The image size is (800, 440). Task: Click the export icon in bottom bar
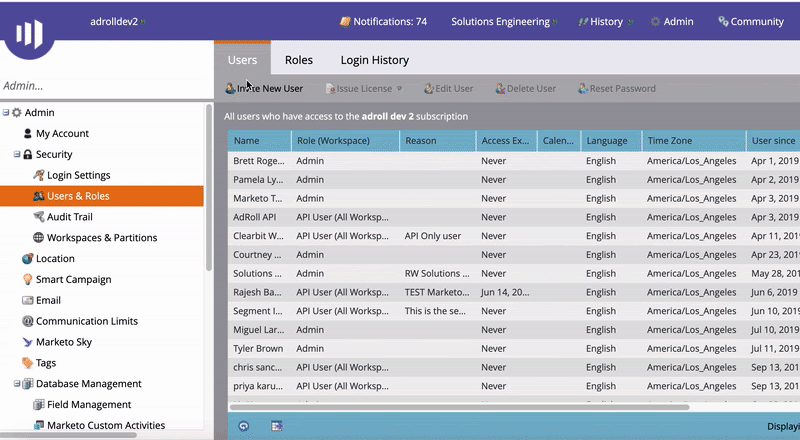pyautogui.click(x=277, y=426)
